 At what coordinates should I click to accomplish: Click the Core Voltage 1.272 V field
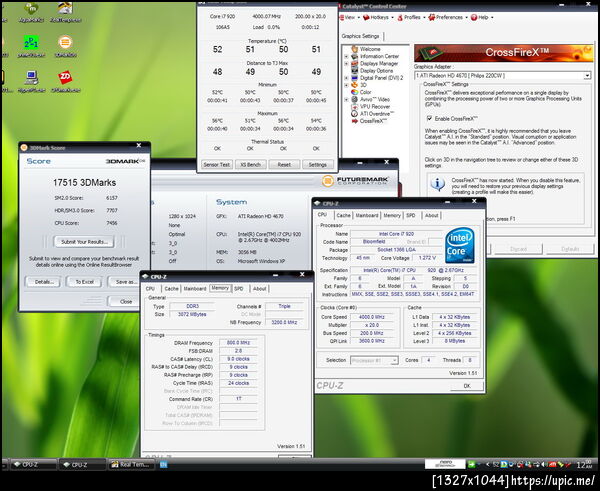point(427,258)
